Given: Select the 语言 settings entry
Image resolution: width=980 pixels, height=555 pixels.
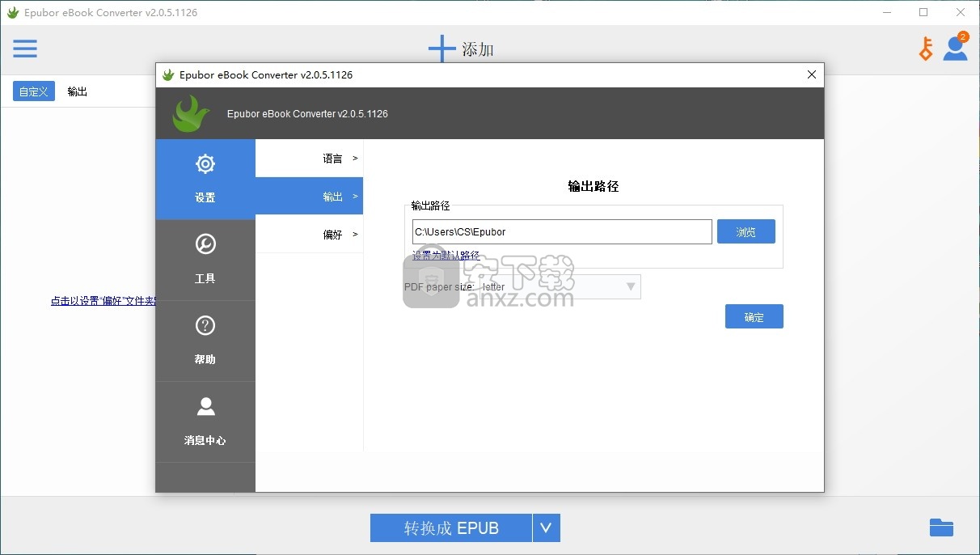Looking at the screenshot, I should tap(309, 158).
